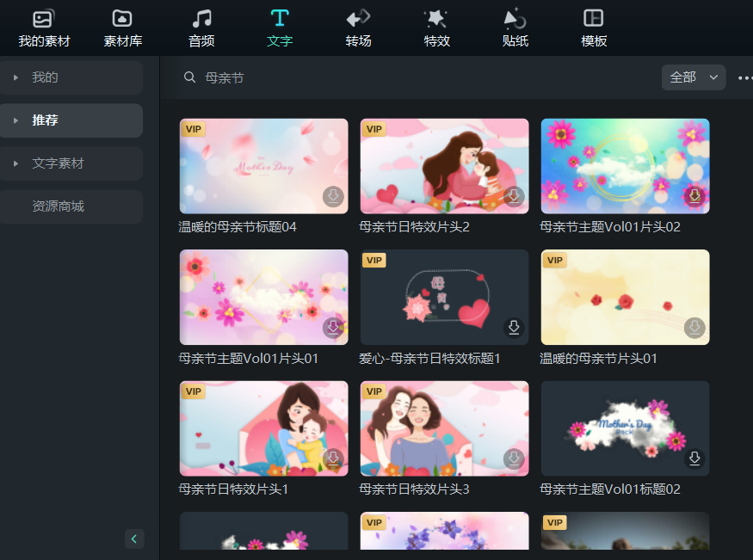
Task: Select the 母亲节日特效片头2 thumbnail
Action: 444,166
